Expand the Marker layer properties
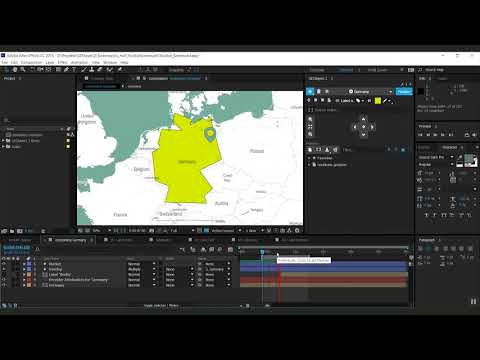Screen dimensions: 480x360 click(24, 264)
